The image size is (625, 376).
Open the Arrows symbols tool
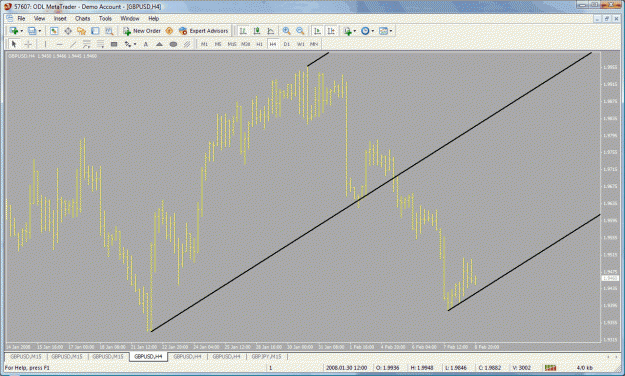(128, 44)
